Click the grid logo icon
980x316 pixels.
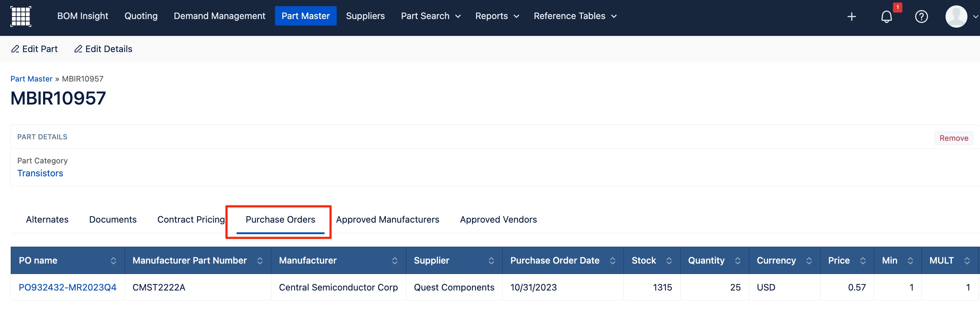(x=20, y=17)
